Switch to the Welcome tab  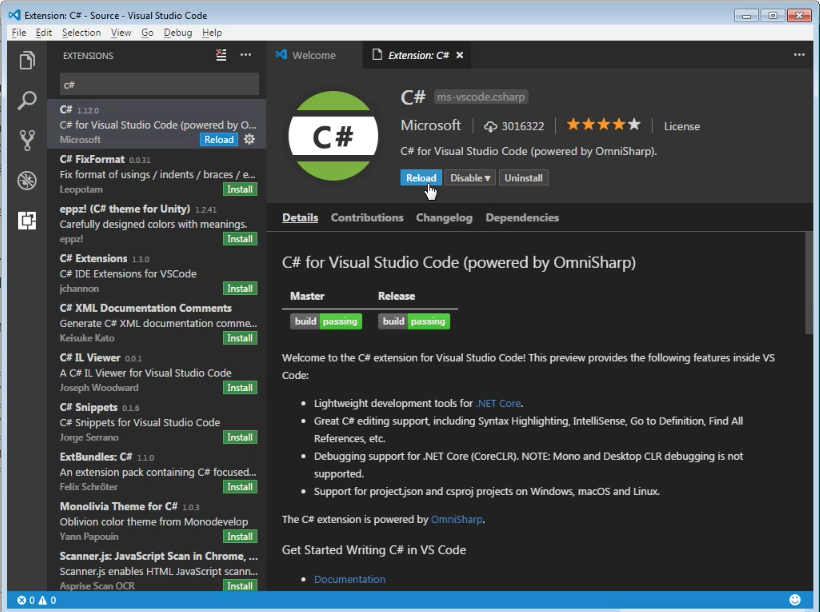[x=314, y=55]
